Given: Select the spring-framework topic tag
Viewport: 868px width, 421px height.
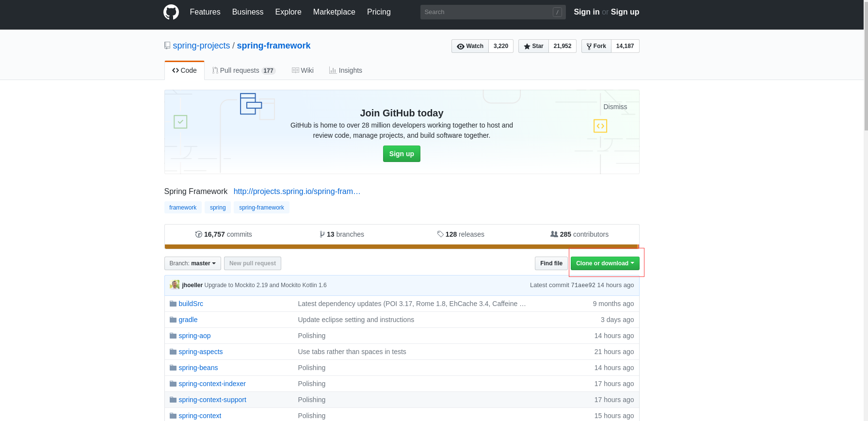Looking at the screenshot, I should 261,208.
